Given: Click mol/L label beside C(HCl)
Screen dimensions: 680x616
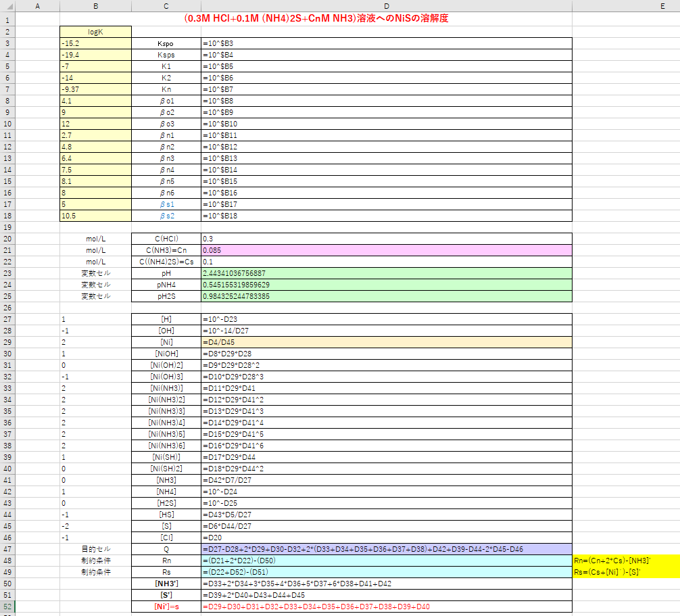Looking at the screenshot, I should point(96,239).
